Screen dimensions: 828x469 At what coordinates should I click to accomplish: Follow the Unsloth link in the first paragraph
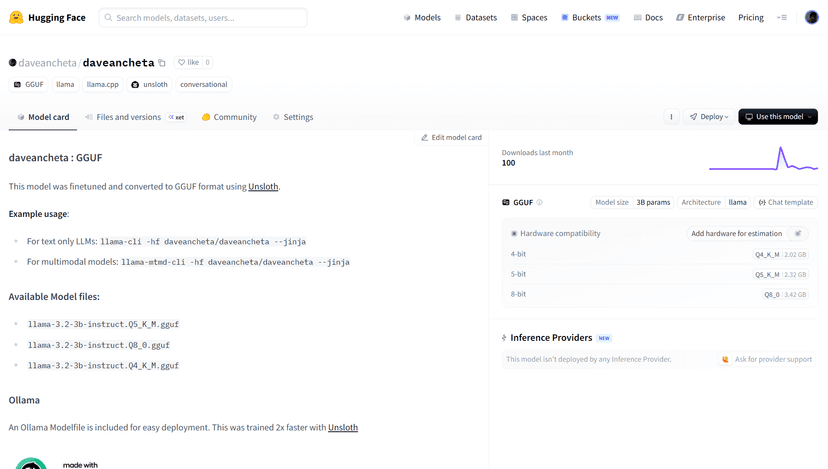click(263, 186)
